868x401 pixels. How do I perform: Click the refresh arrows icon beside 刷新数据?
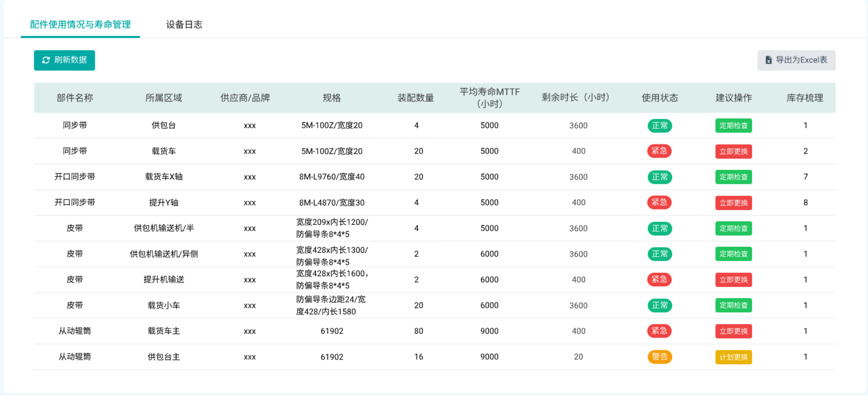[x=46, y=60]
